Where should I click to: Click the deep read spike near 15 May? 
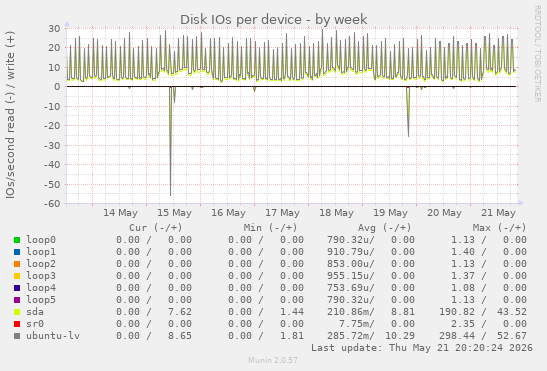(171, 140)
